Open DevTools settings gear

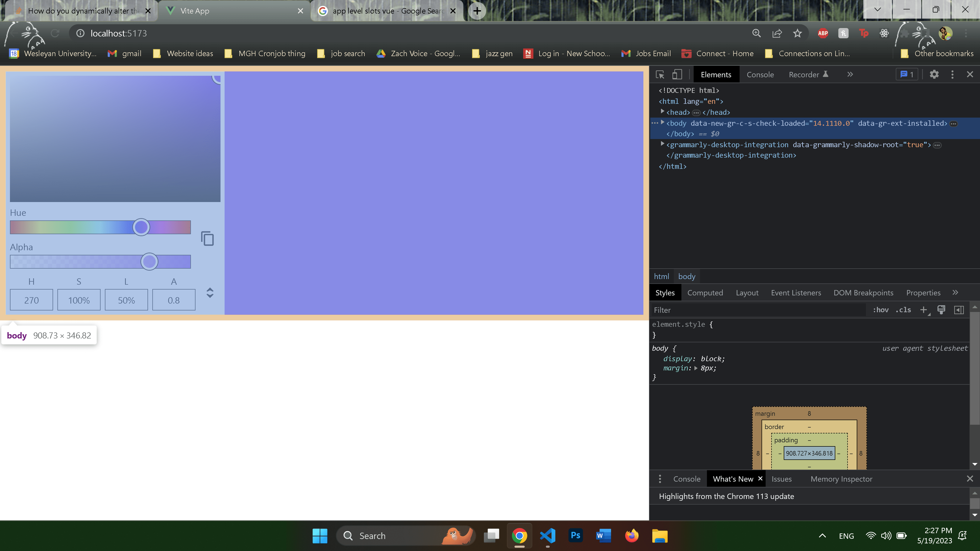(934, 74)
